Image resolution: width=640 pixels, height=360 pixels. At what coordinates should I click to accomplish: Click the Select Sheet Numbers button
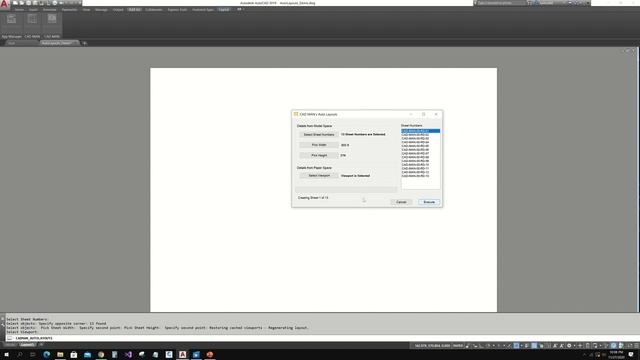pyautogui.click(x=319, y=134)
